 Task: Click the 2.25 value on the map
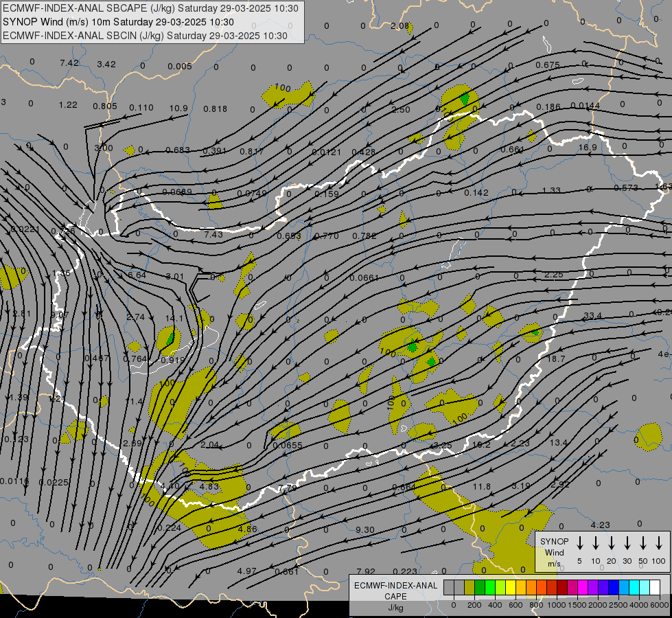[x=554, y=275]
